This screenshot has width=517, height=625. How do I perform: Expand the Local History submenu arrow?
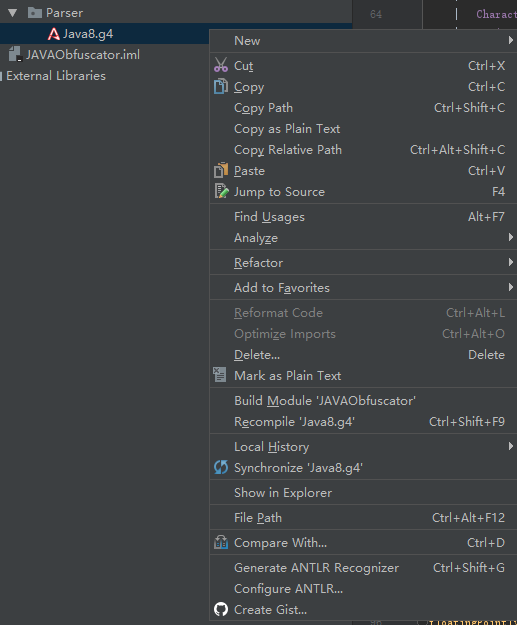click(511, 446)
